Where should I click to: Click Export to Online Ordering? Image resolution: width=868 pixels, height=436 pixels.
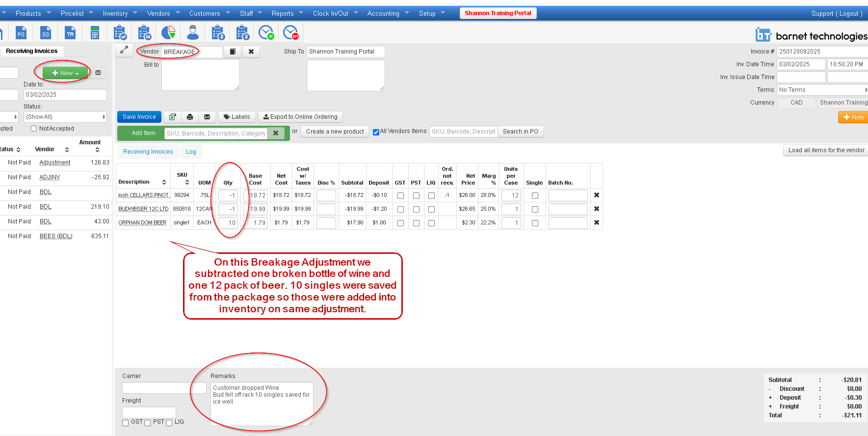point(300,117)
